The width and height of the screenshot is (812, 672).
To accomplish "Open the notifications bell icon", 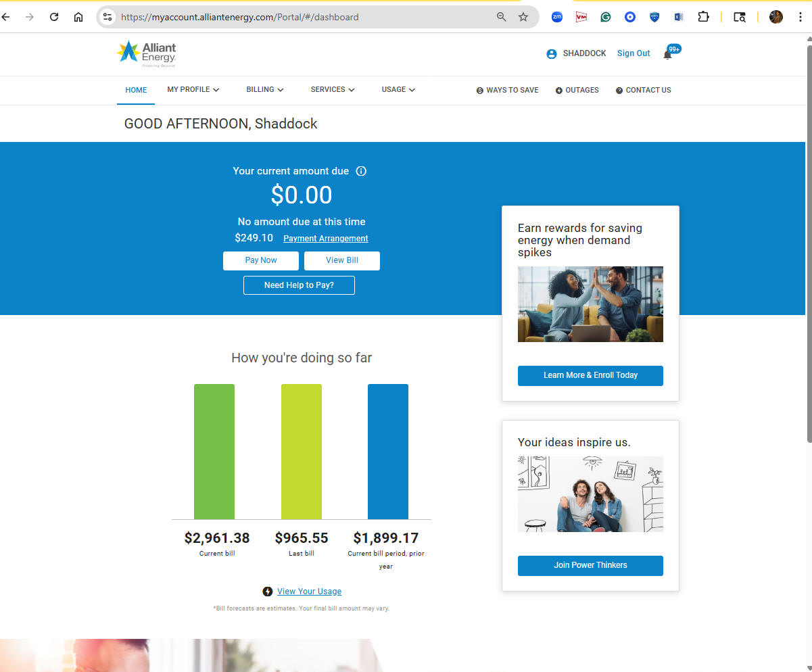I will click(667, 55).
